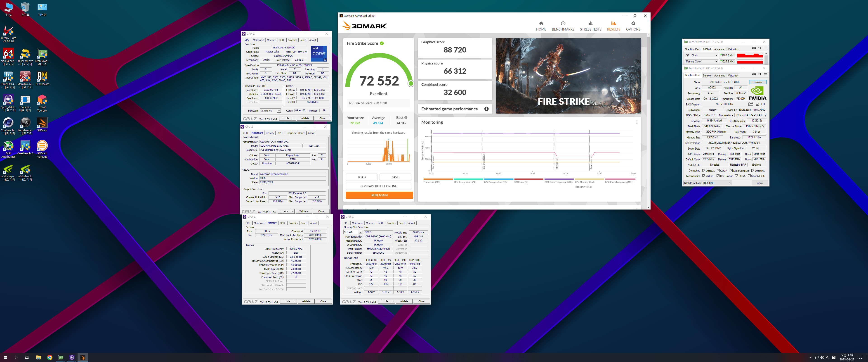The image size is (868, 362).
Task: Open Memory Clock sensor dropdown in GPU-Z
Action: pos(716,61)
